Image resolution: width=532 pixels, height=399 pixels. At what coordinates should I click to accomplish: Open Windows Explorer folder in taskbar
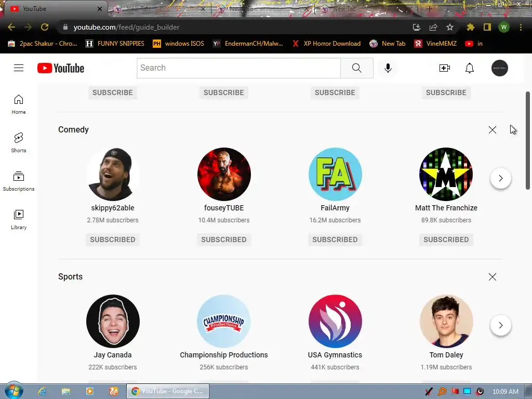coord(66,391)
